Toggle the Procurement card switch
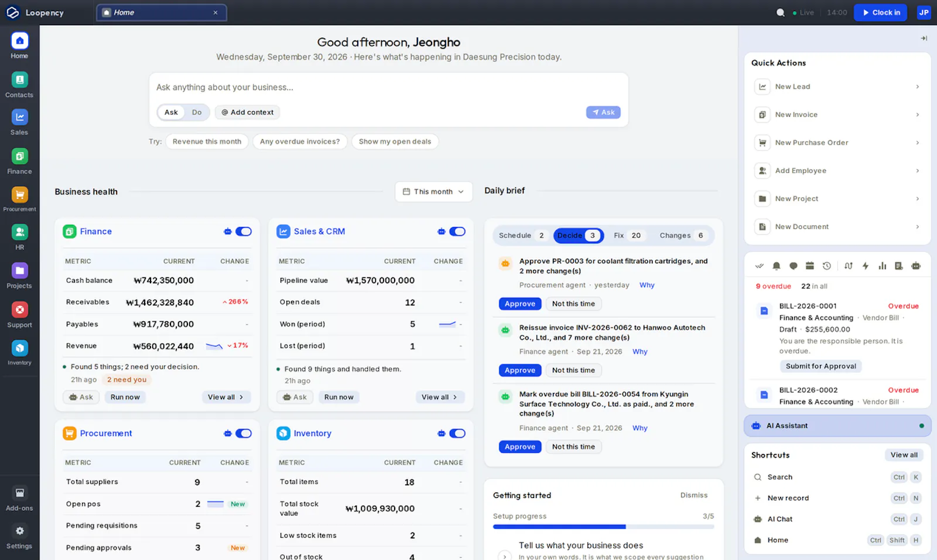 click(244, 434)
